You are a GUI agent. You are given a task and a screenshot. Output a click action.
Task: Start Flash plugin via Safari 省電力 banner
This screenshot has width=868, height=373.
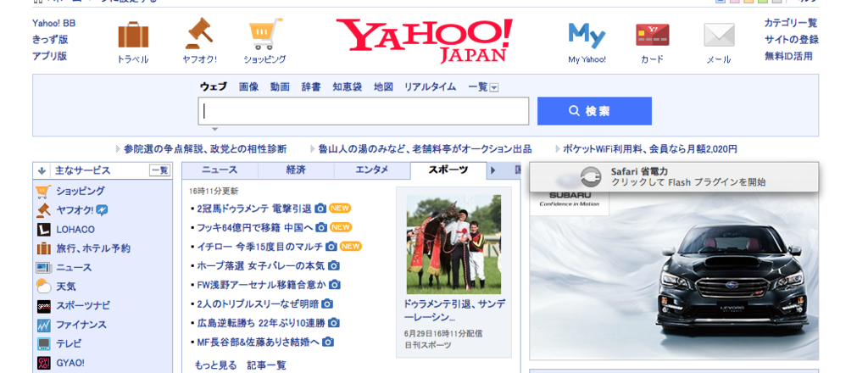click(x=674, y=176)
